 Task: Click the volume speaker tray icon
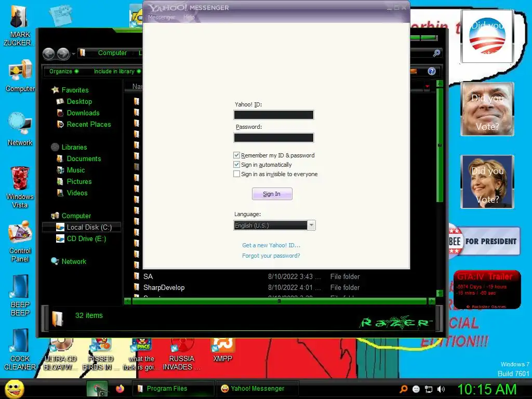coord(441,389)
